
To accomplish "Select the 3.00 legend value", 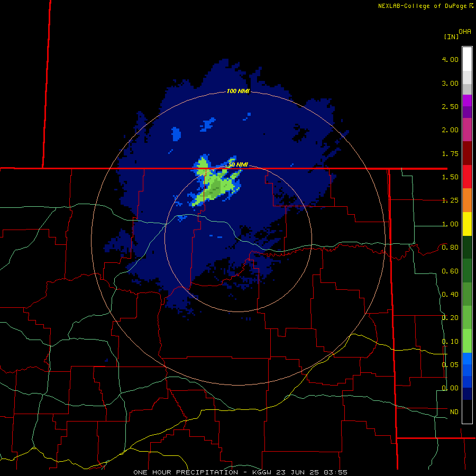I will (x=450, y=83).
